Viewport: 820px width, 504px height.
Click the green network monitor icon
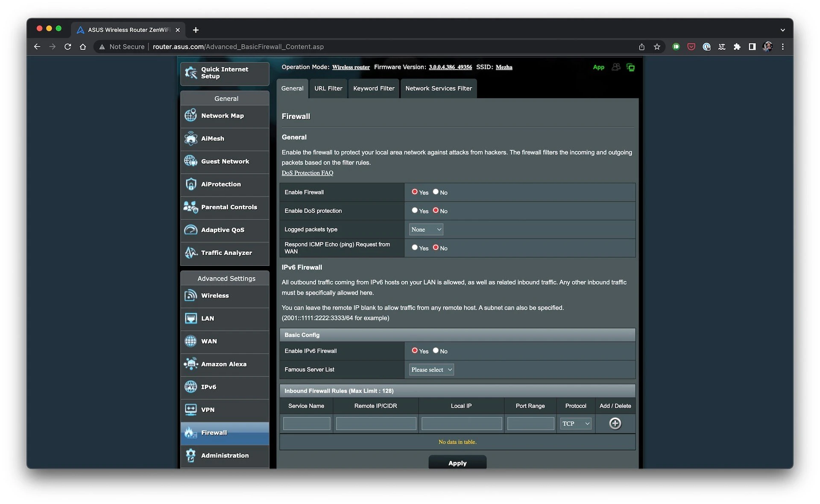[x=630, y=67]
